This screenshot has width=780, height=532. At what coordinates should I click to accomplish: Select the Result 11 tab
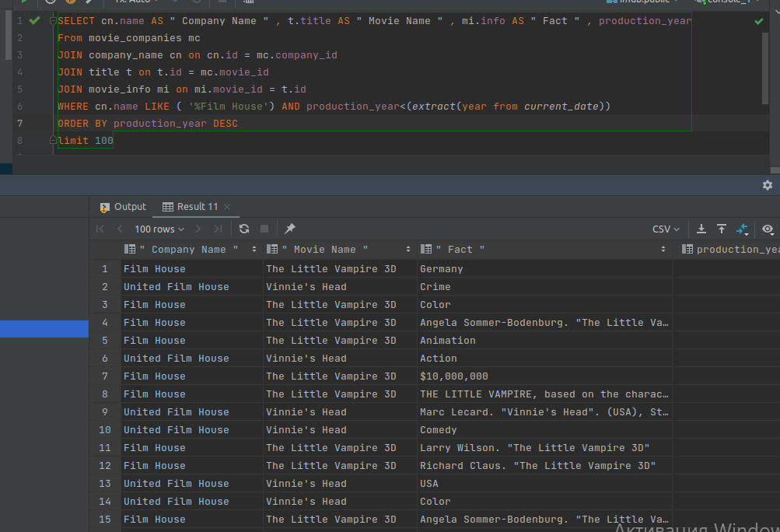(191, 207)
